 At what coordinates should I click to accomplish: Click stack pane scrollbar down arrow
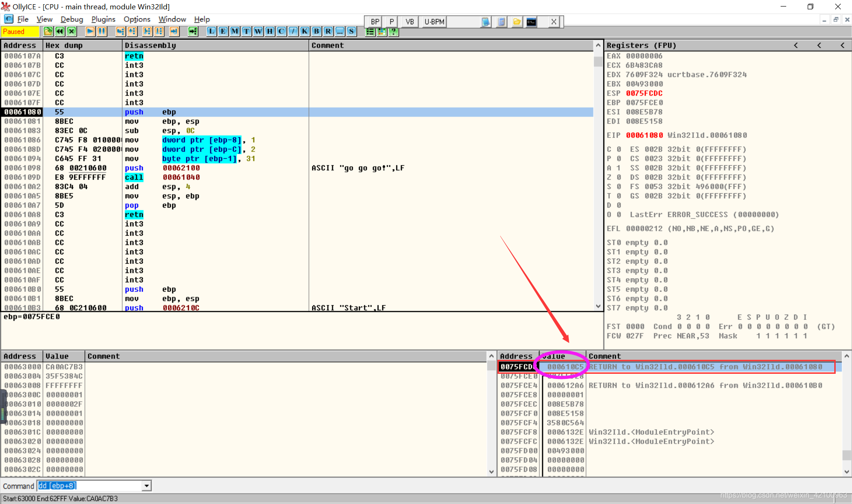847,472
